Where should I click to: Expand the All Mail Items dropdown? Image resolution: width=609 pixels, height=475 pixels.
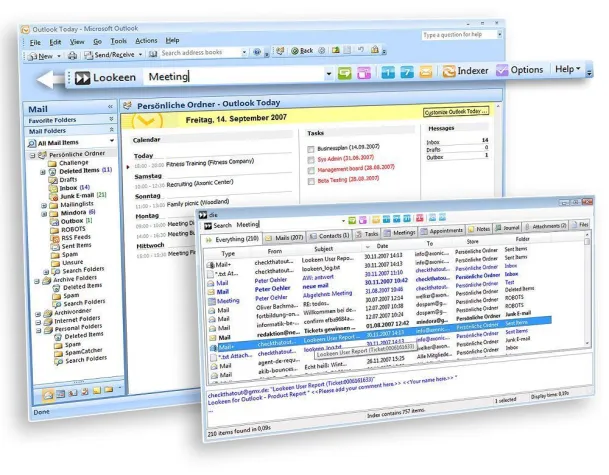click(111, 143)
